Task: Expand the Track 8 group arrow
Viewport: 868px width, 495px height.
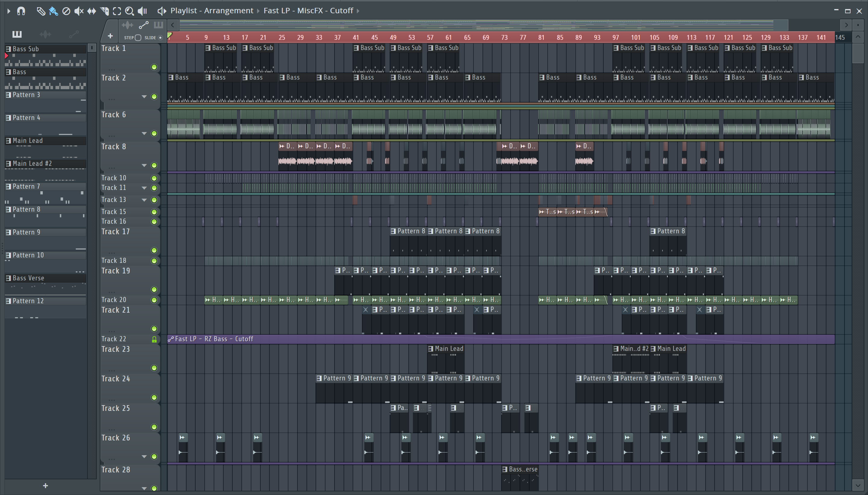Action: pos(144,166)
